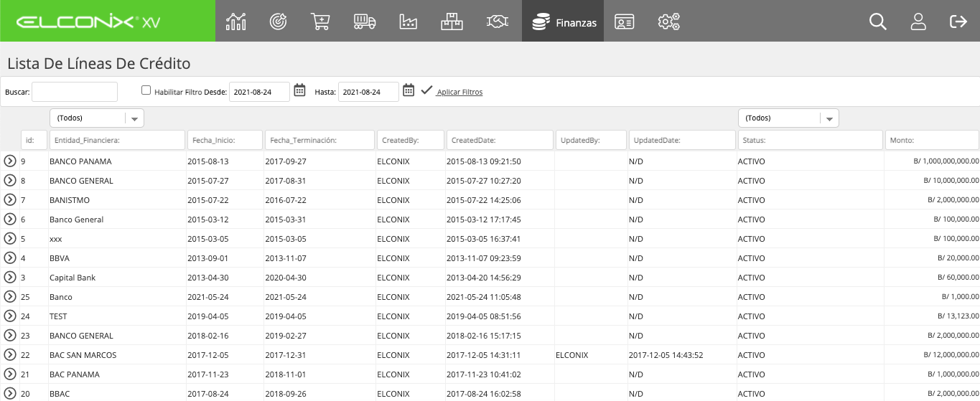The image size is (980, 401).
Task: Open the shopping cart purchases icon
Action: click(x=320, y=22)
